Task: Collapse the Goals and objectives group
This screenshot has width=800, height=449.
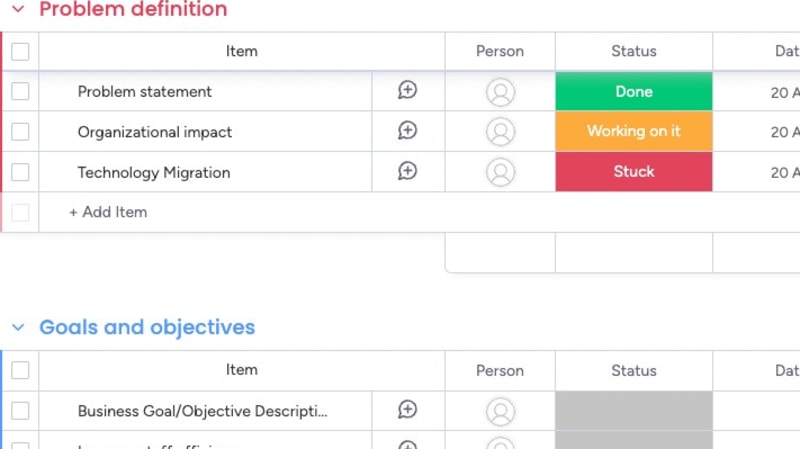Action: pyautogui.click(x=18, y=328)
